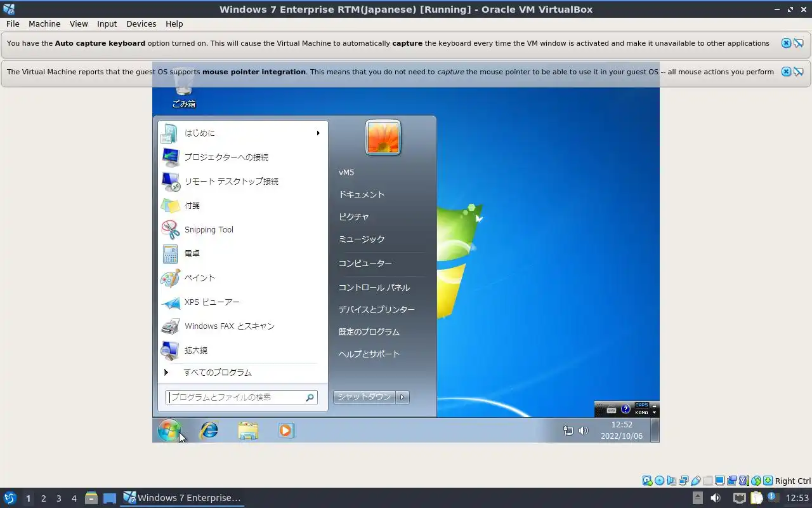
Task: Open IME language bar options dropdown arrow
Action: [654, 413]
